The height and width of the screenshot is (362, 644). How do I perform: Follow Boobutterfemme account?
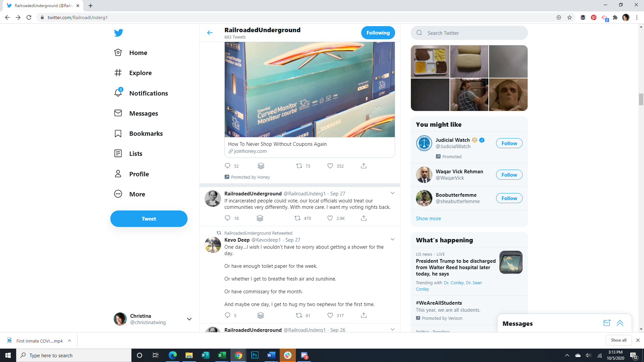(x=509, y=198)
